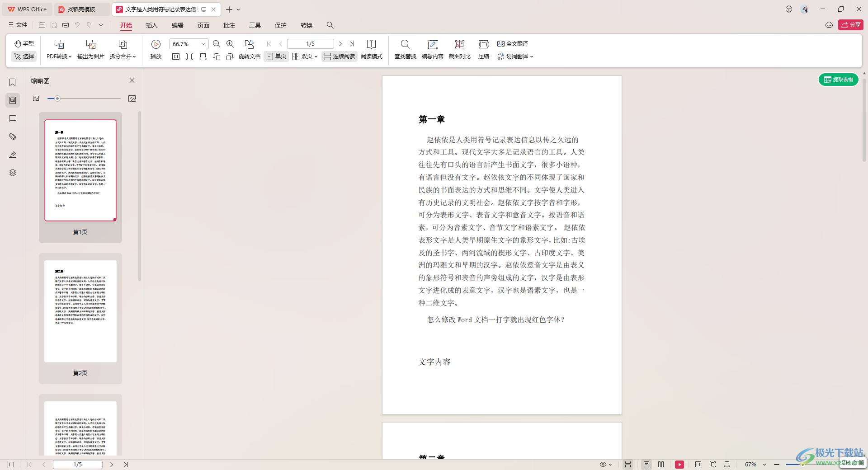Open Double Page dropdown
This screenshot has width=868, height=470.
[x=305, y=56]
